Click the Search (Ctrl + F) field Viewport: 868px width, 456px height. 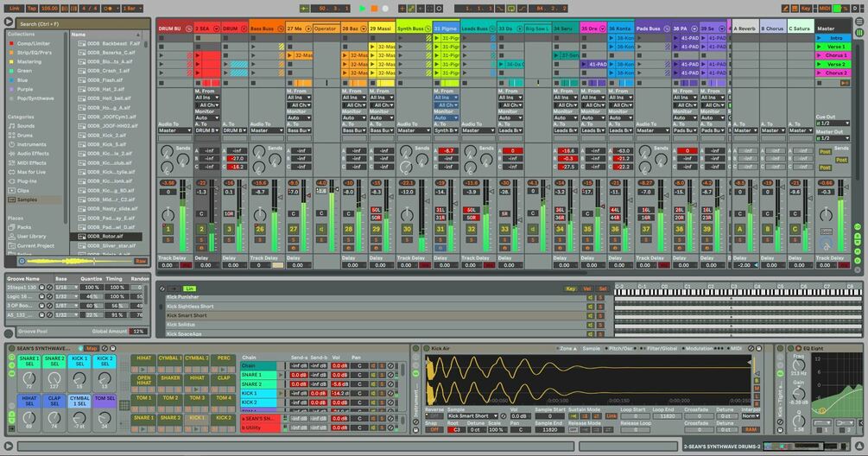(x=83, y=24)
